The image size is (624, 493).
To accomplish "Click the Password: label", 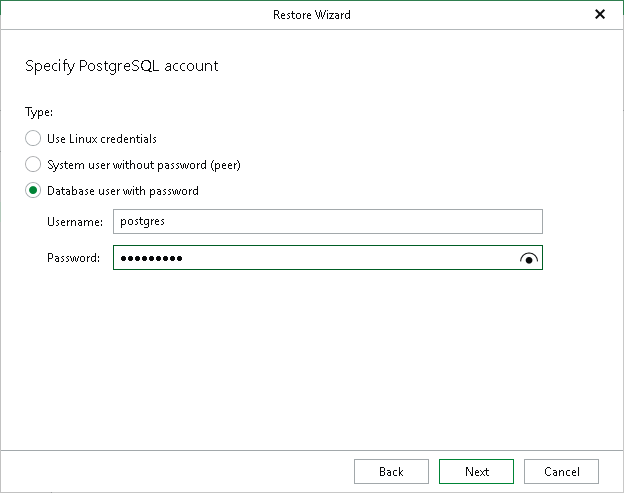I will point(73,258).
